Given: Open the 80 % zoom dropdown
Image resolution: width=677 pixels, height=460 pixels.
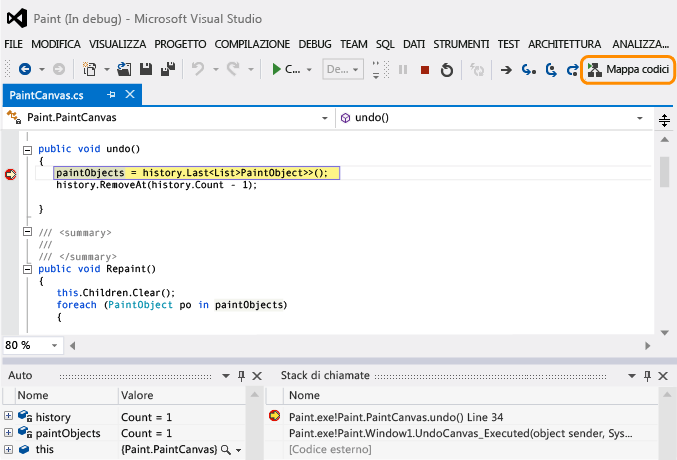Looking at the screenshot, I should [54, 346].
